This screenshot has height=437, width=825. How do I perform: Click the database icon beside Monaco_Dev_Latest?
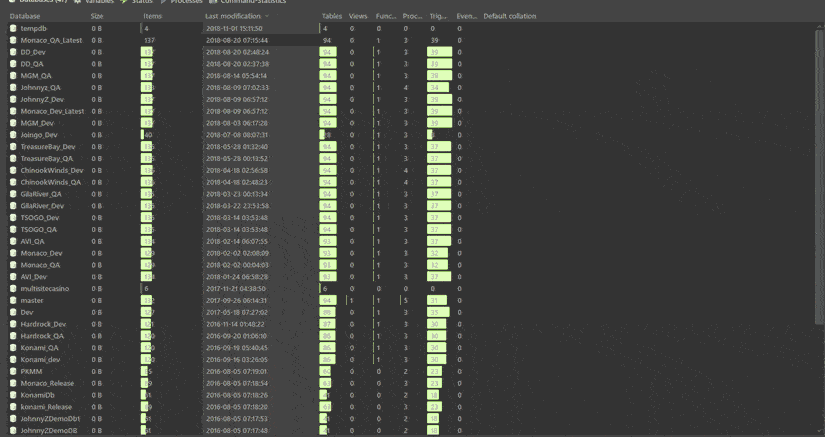point(13,111)
